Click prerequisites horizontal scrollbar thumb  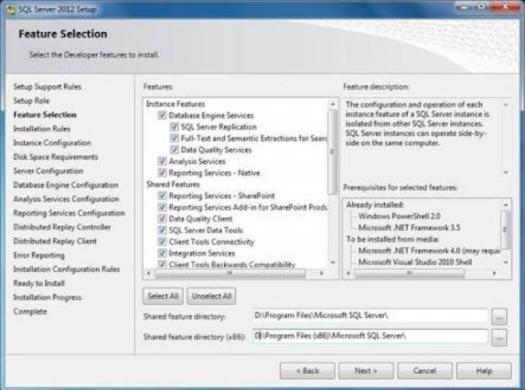[409, 274]
